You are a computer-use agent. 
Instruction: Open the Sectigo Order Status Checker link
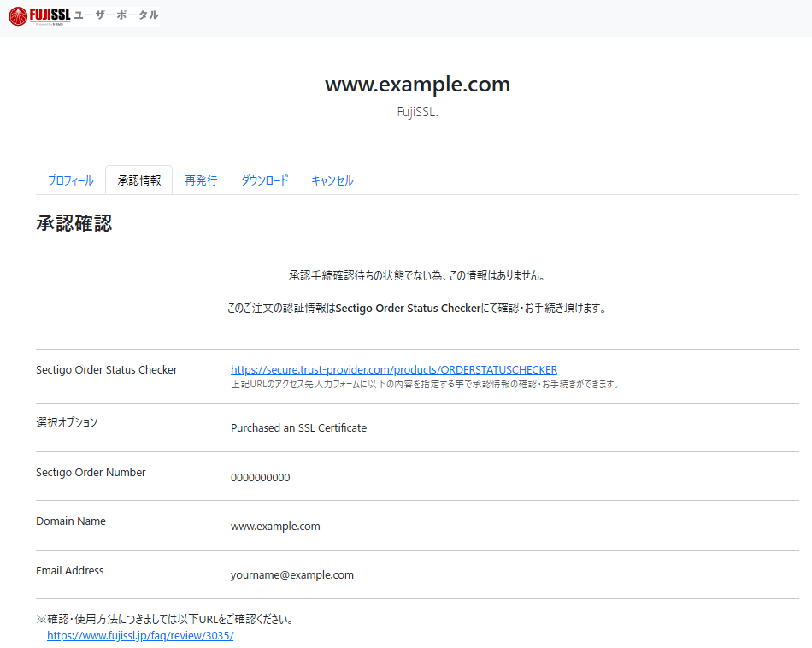pos(393,368)
